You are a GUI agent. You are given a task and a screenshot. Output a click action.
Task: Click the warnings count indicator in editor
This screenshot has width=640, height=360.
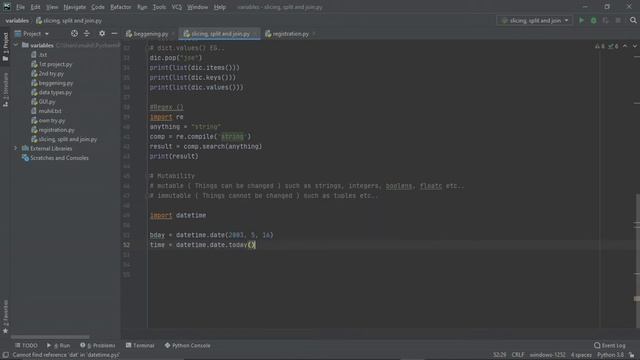[x=600, y=46]
